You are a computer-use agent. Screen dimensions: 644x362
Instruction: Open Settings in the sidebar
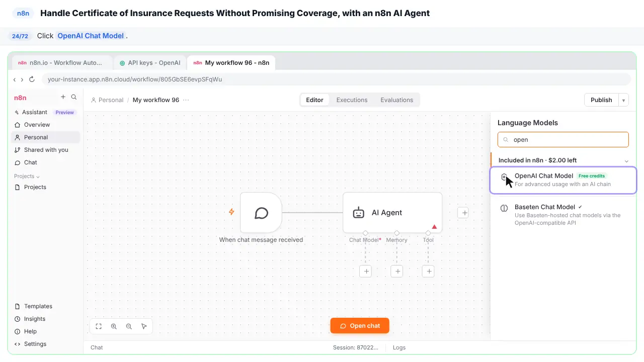[x=45, y=344]
